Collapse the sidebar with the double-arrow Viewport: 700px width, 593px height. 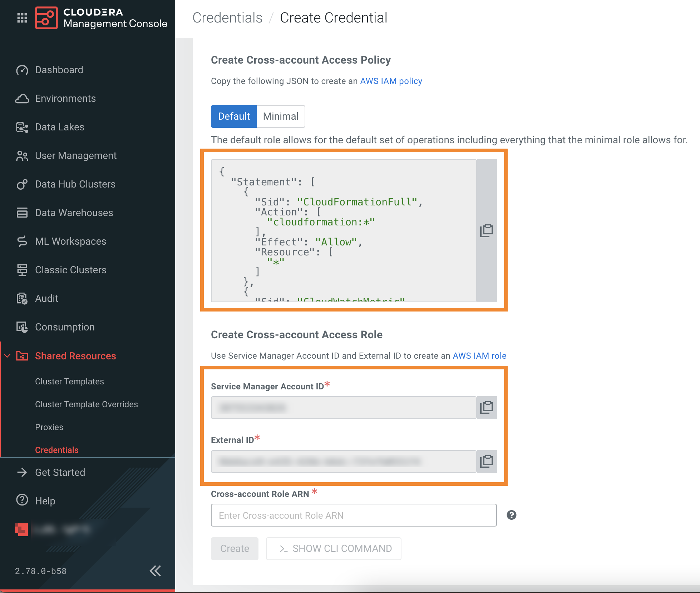point(155,571)
